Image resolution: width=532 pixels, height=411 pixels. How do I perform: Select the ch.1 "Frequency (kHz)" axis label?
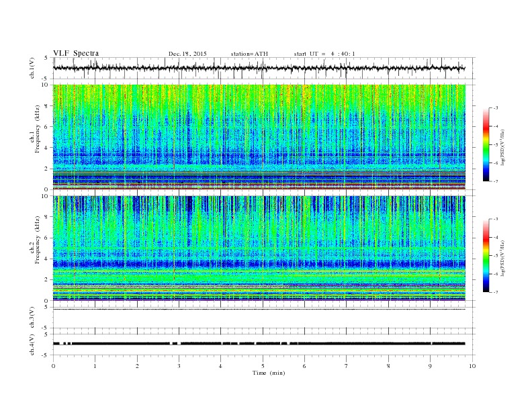point(38,129)
